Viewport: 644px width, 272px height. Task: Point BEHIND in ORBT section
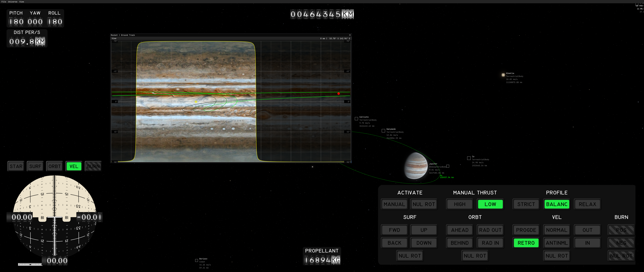460,243
